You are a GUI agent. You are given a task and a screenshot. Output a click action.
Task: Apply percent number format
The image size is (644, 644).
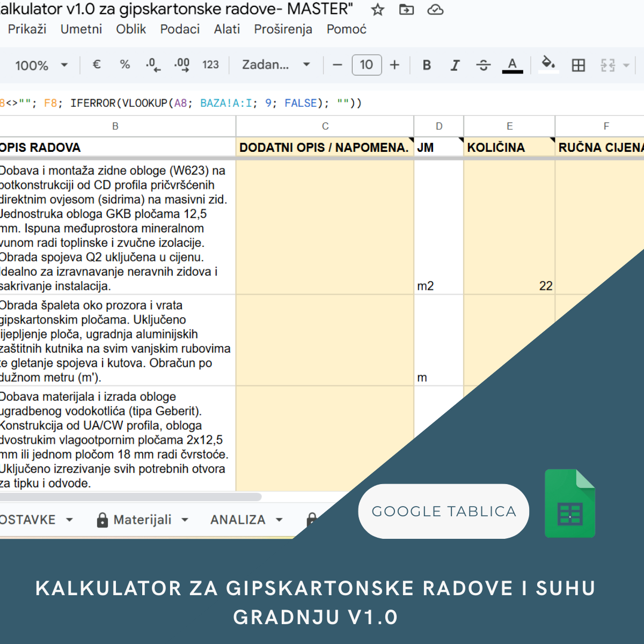pyautogui.click(x=125, y=65)
